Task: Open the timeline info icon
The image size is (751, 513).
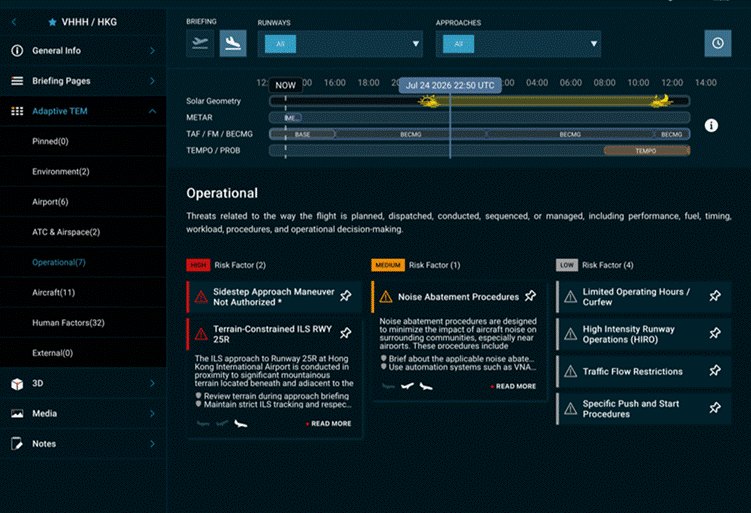Action: click(711, 125)
